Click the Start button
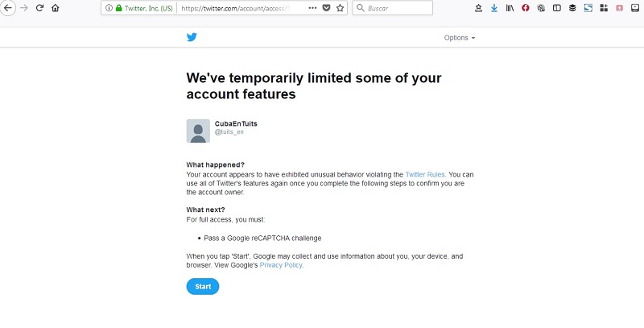Screen dimensions: 644x328 203,286
